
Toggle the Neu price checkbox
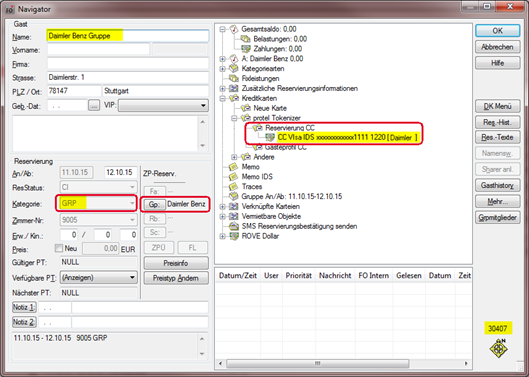click(x=59, y=248)
